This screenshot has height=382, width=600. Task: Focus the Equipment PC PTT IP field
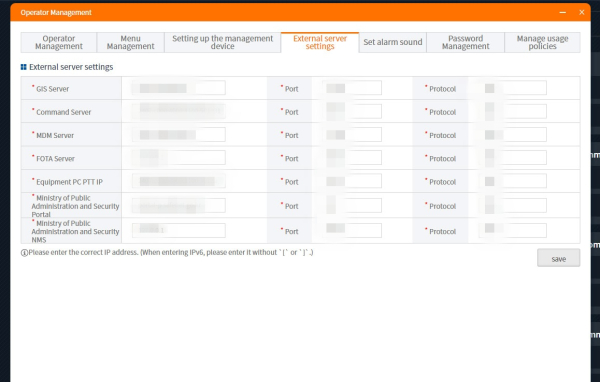pos(179,181)
